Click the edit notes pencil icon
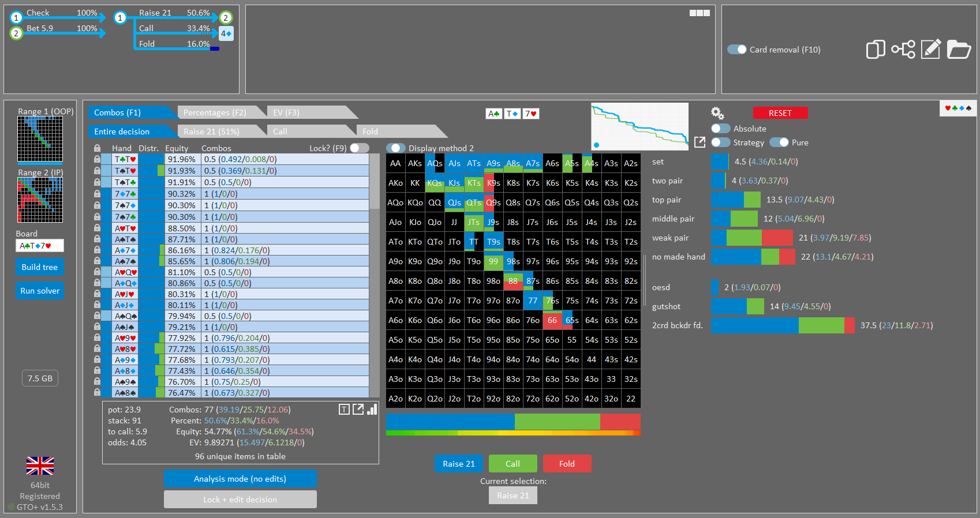Screen dimensions: 980x518 [x=931, y=49]
